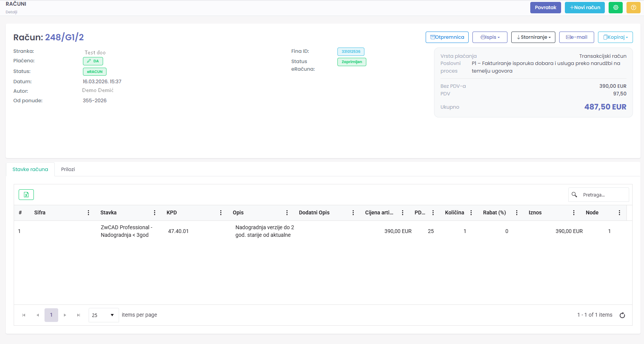The height and width of the screenshot is (344, 644).
Task: Create a new invoice with Novi račun
Action: pos(584,8)
